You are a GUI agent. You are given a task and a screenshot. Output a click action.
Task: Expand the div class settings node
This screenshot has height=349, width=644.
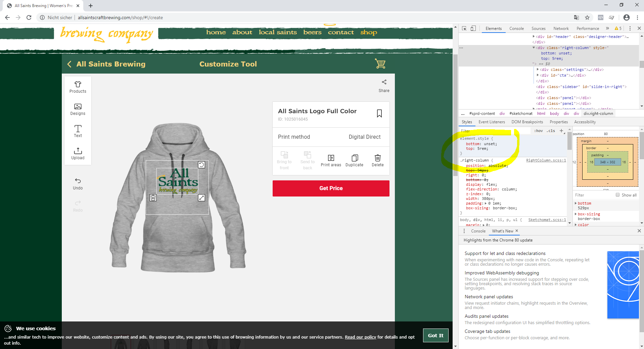pyautogui.click(x=538, y=70)
